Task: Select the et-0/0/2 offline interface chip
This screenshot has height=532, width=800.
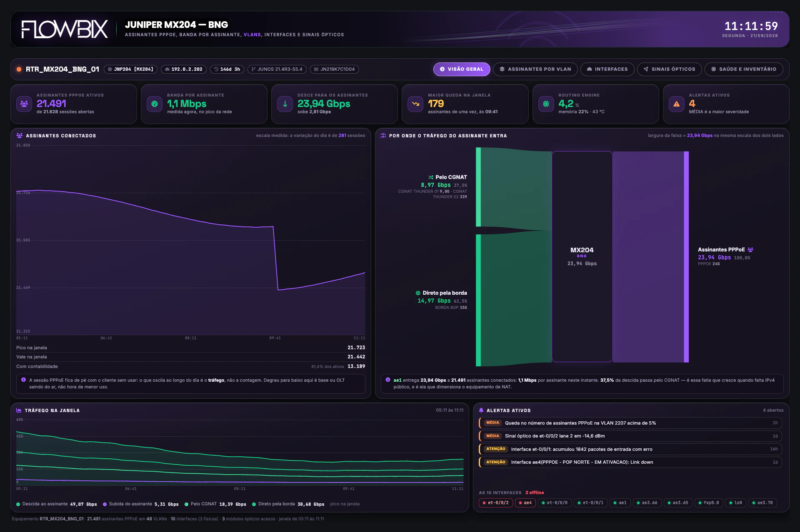Action: coord(496,503)
